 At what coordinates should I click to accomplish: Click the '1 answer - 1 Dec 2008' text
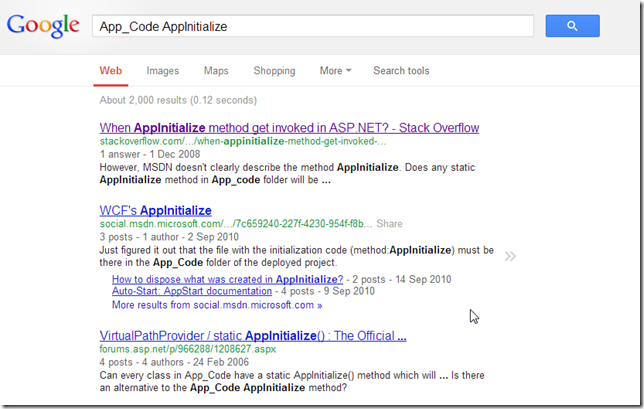150,154
